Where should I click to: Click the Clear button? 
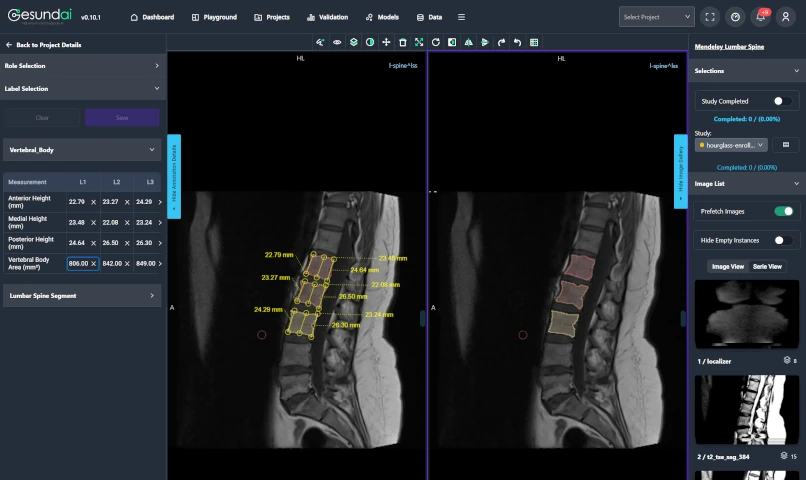click(42, 118)
